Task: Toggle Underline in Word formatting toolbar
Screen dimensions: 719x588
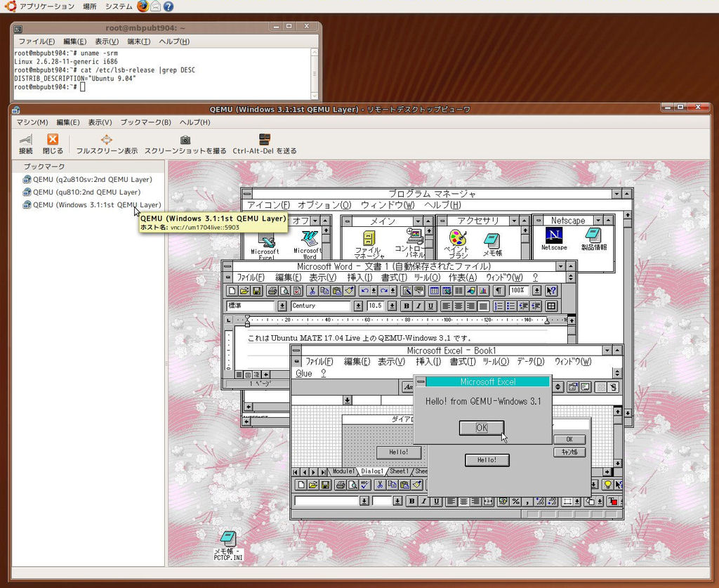Action: [x=431, y=306]
